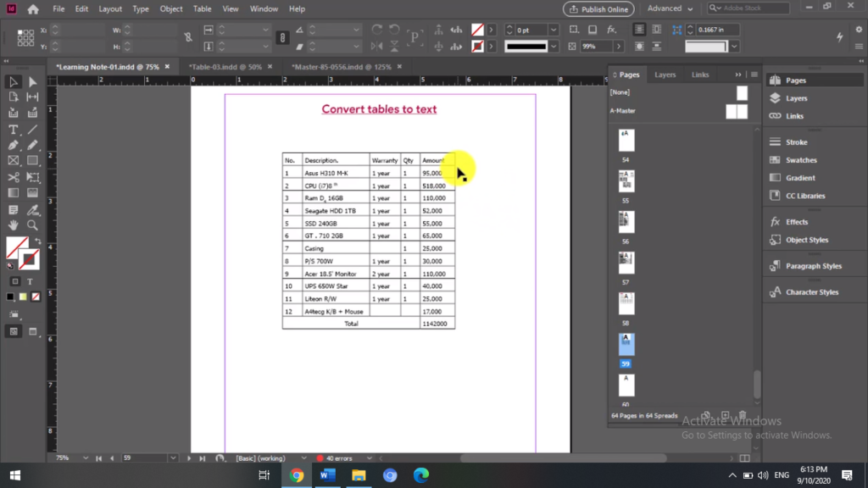The height and width of the screenshot is (488, 868).
Task: Select the Type tool
Action: click(14, 130)
